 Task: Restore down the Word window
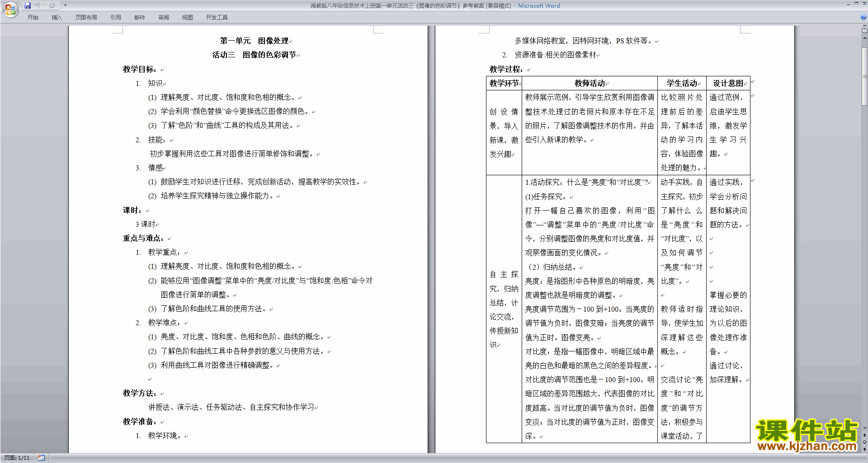tap(856, 4)
